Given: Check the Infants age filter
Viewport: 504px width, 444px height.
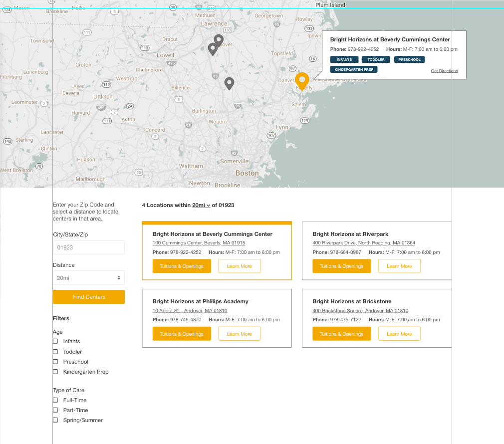Looking at the screenshot, I should coord(55,341).
